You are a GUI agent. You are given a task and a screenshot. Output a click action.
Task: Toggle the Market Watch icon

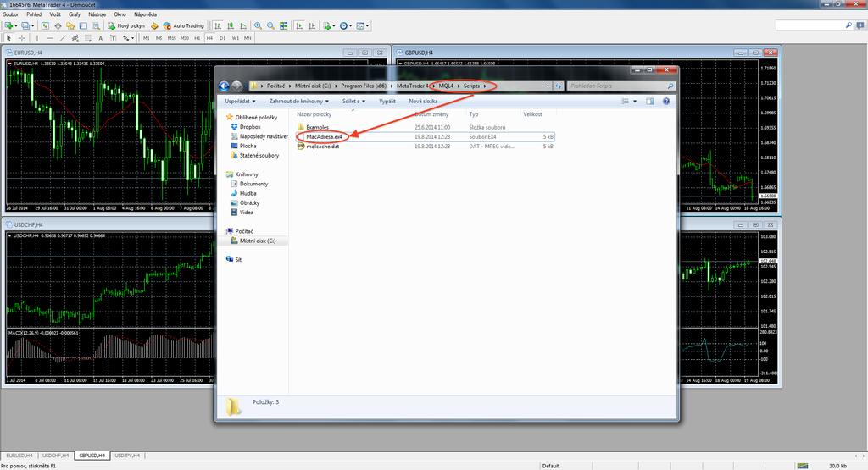tap(45, 25)
